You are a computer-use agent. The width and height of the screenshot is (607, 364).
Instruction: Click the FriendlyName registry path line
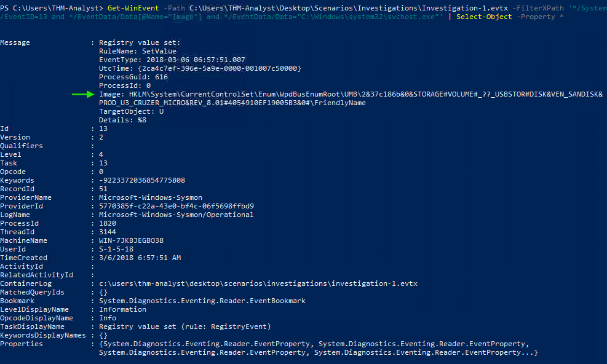(232, 103)
